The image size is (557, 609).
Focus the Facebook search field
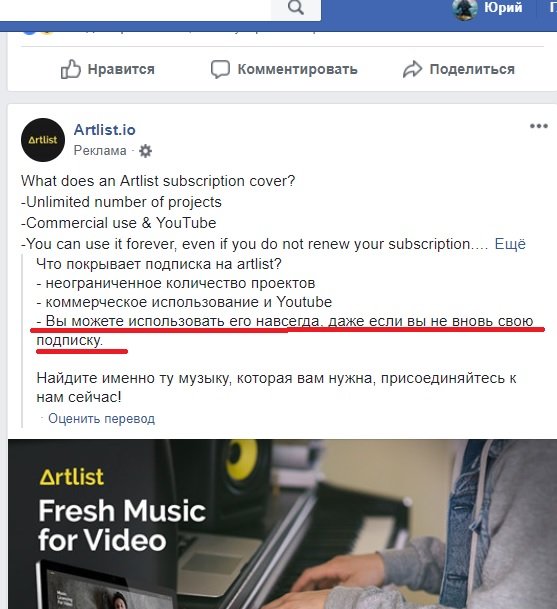click(x=135, y=9)
